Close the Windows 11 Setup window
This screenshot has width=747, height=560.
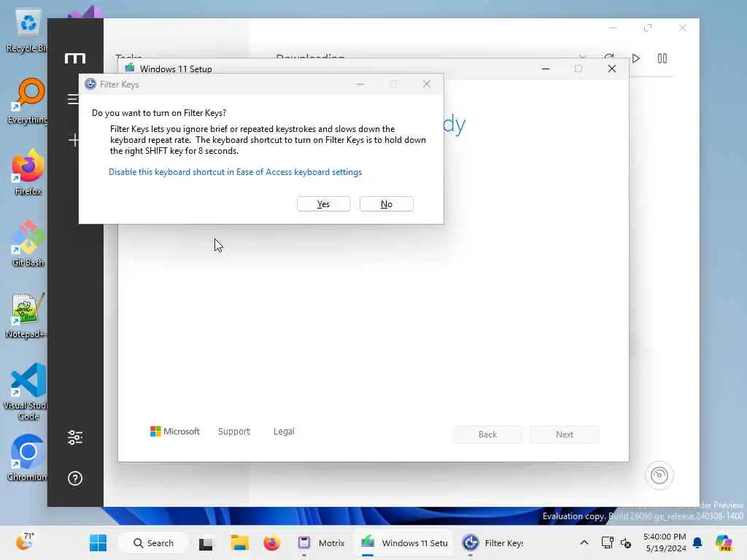(612, 69)
